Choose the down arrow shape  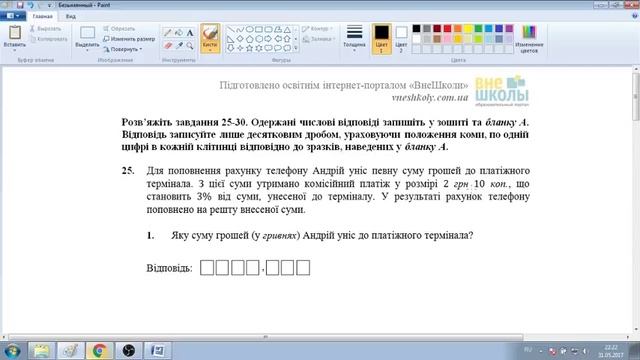(x=231, y=48)
